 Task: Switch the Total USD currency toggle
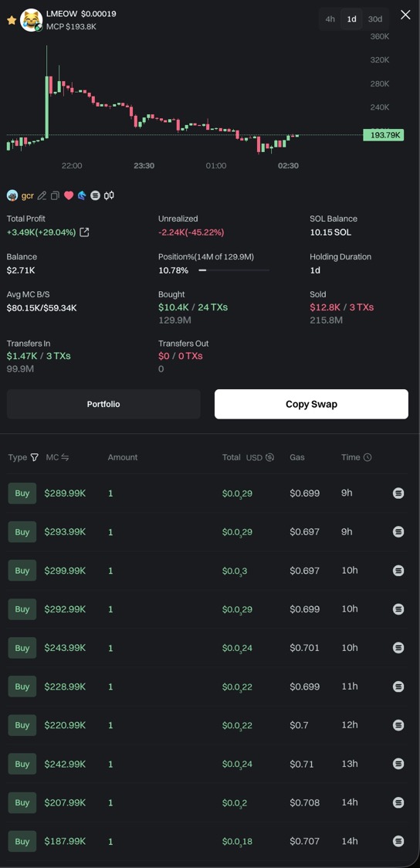(269, 457)
